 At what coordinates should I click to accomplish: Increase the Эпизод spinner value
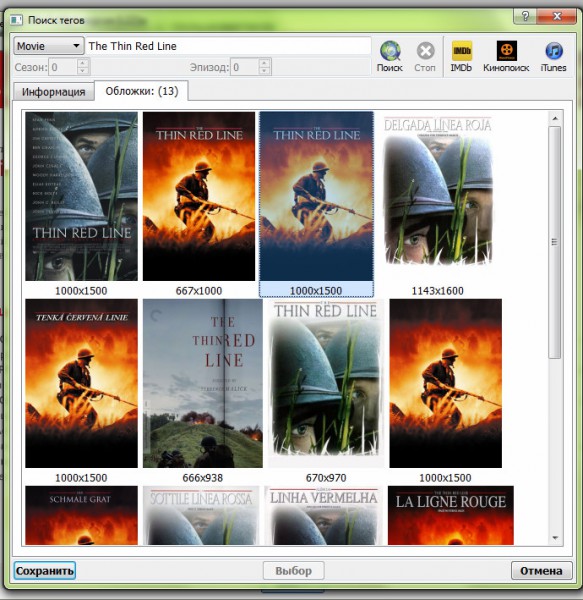pos(264,63)
